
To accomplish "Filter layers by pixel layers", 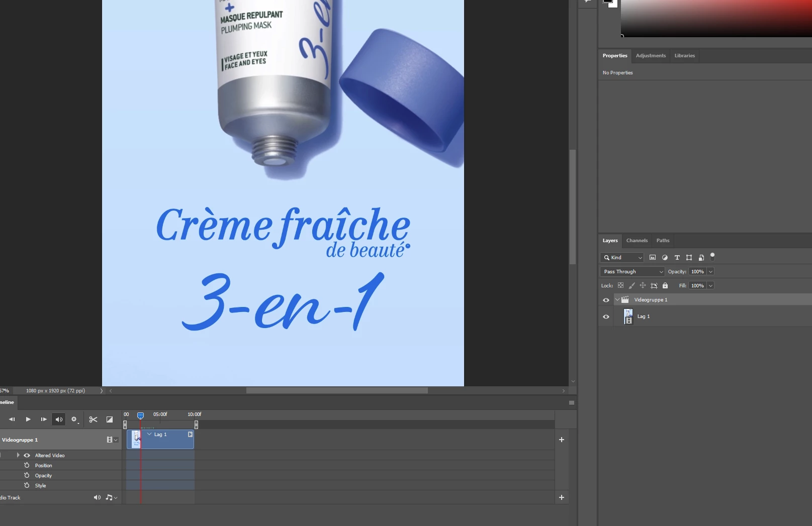I will [x=653, y=257].
